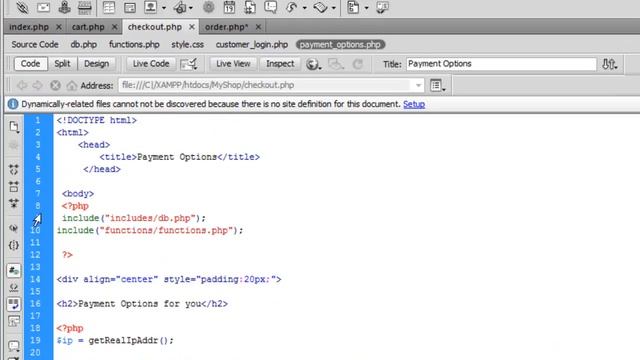Screen dimensions: 640x360
Task: Insert a Comment
Action: 271,7
